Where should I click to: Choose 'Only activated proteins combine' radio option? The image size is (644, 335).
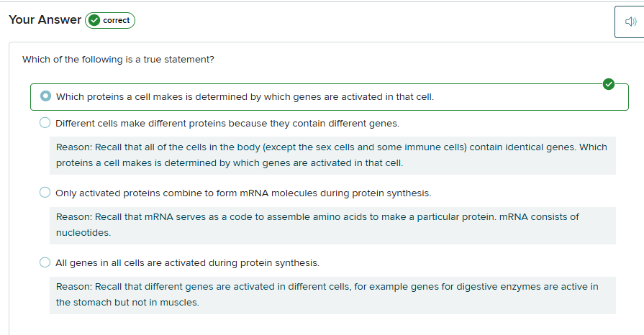(x=45, y=193)
